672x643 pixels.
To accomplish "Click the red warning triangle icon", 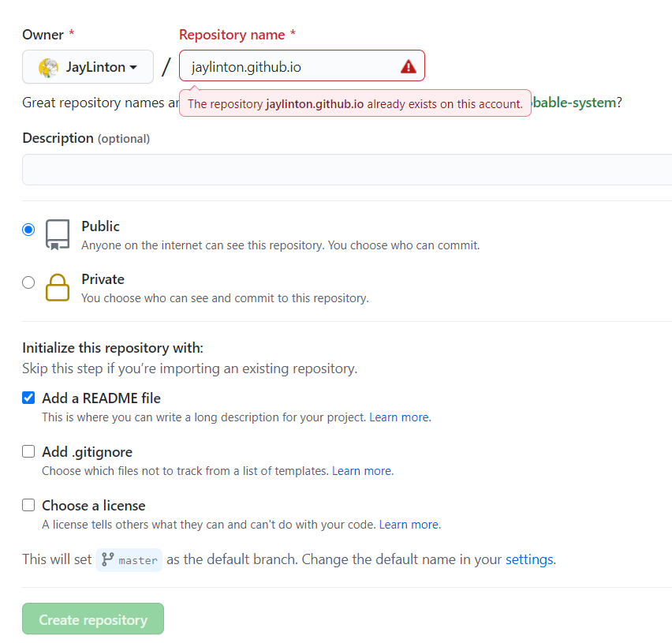I will click(x=409, y=66).
